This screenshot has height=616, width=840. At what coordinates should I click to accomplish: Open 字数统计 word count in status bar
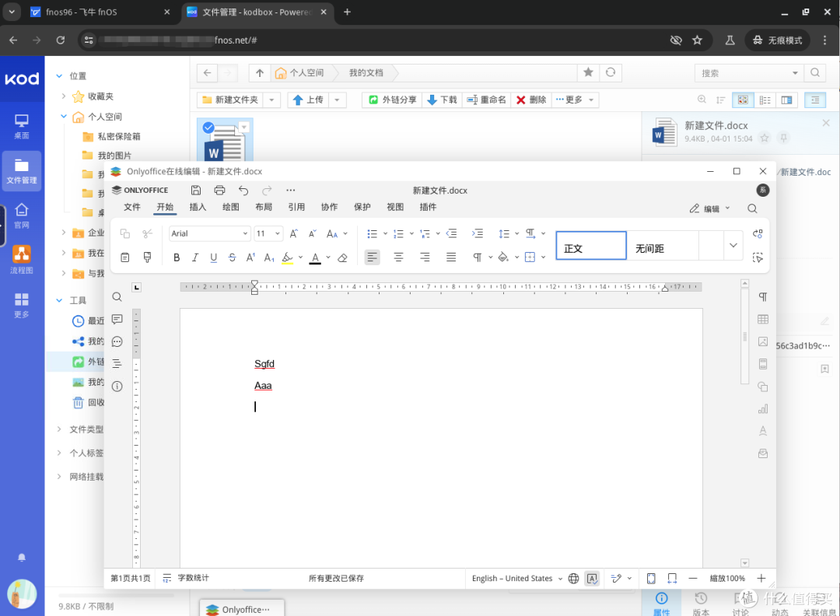point(186,579)
